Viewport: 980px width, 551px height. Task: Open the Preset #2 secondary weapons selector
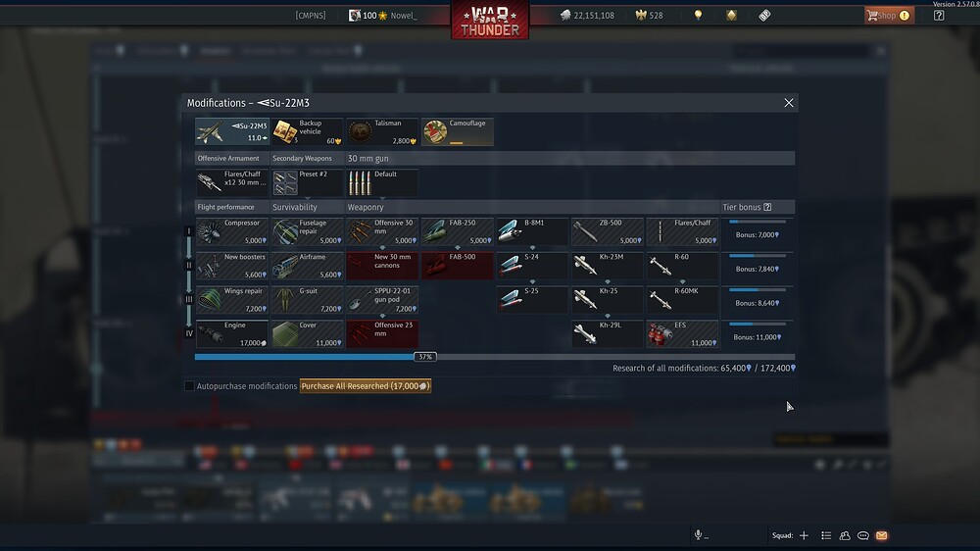click(x=307, y=182)
